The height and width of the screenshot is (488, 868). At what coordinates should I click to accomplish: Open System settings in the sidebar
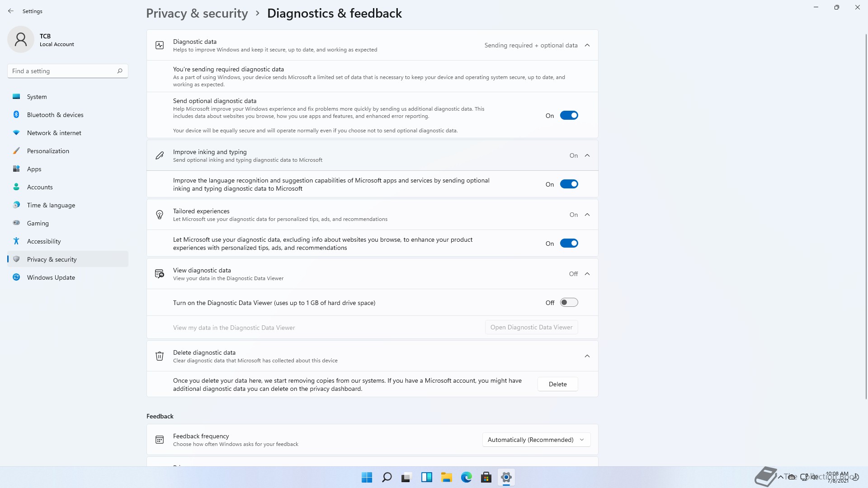coord(68,97)
